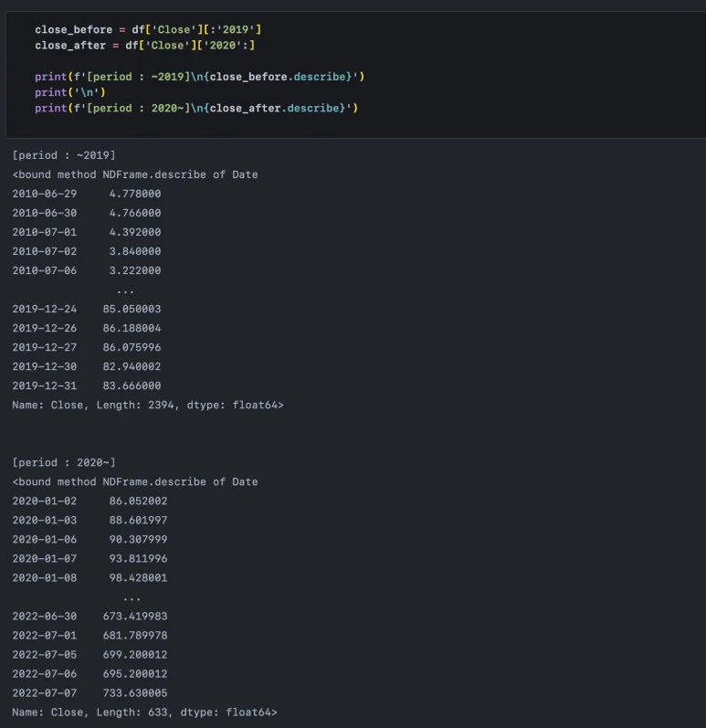
Task: Click the print statement with close_after.describe
Action: 195,109
